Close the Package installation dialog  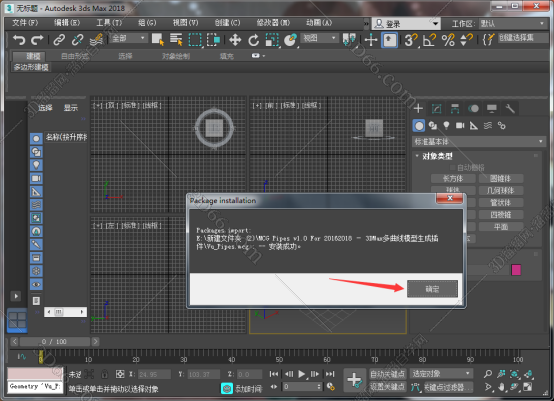pyautogui.click(x=449, y=198)
